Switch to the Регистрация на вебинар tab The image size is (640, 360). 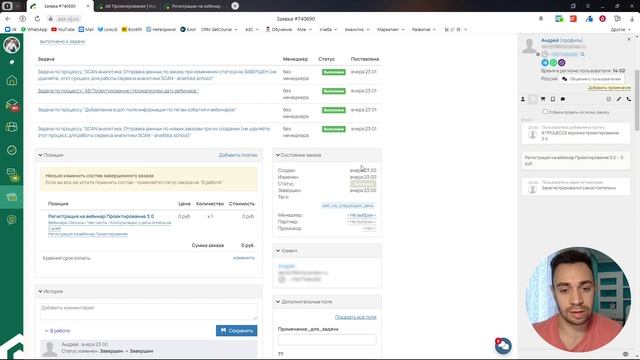coord(194,6)
